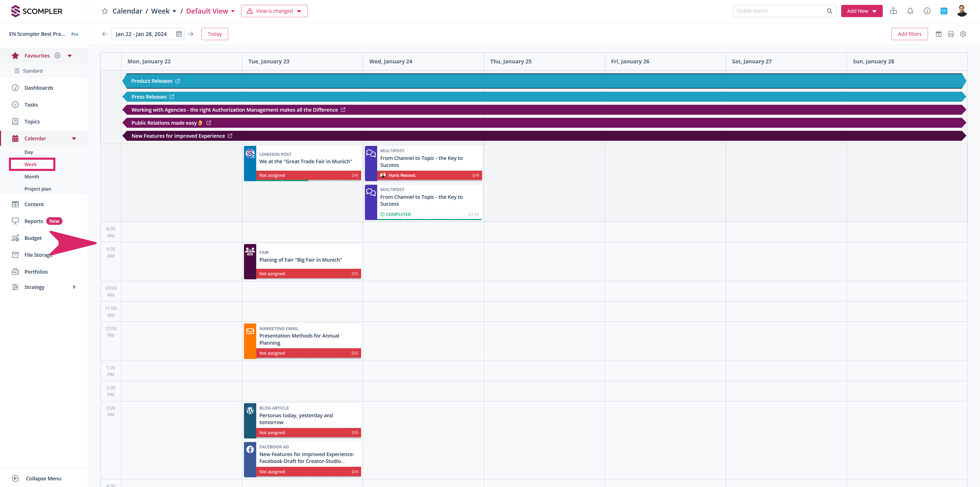This screenshot has width=980, height=487.
Task: Go to previous week arrow
Action: pyautogui.click(x=105, y=34)
